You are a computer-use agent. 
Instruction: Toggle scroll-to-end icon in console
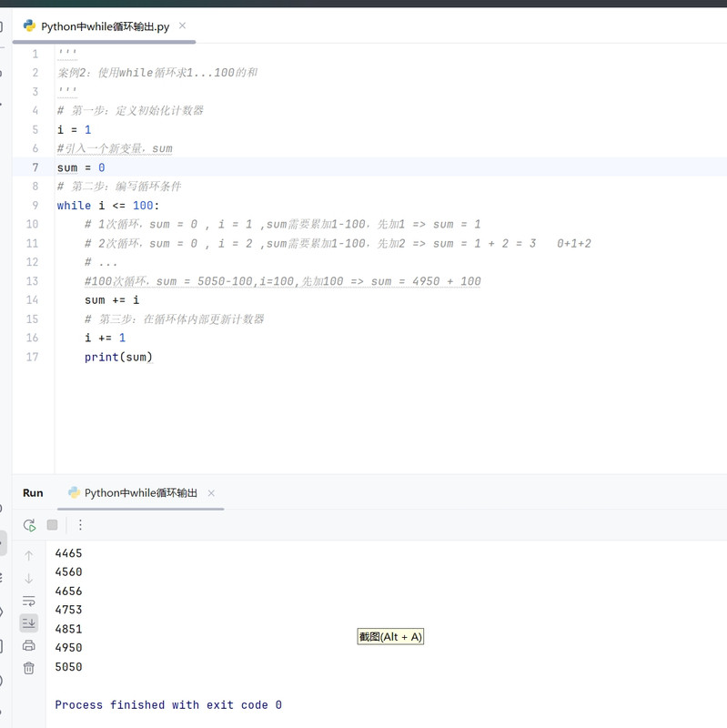tap(29, 623)
